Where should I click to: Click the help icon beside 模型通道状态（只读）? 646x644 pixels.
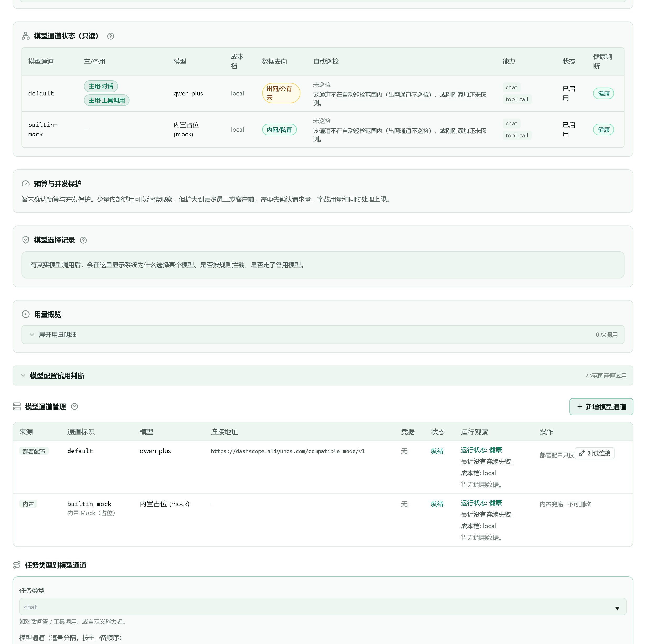pos(111,36)
